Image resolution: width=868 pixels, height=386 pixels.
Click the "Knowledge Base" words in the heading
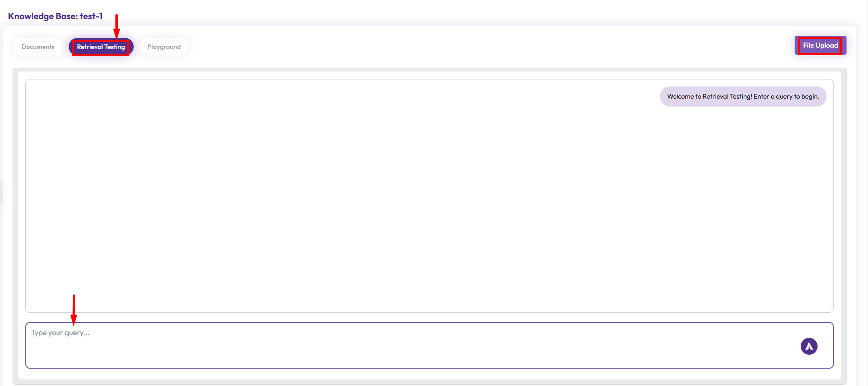tap(43, 16)
